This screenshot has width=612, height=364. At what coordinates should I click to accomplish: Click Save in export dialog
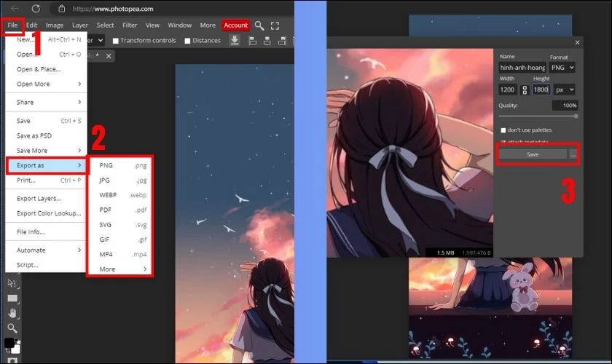[x=533, y=154]
